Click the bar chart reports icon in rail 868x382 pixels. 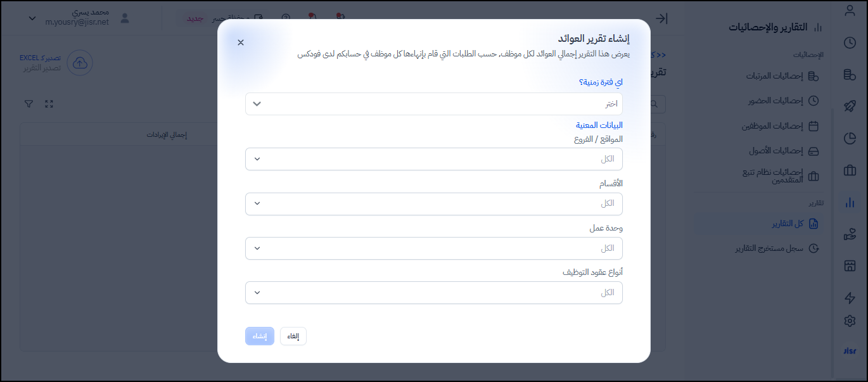[850, 203]
